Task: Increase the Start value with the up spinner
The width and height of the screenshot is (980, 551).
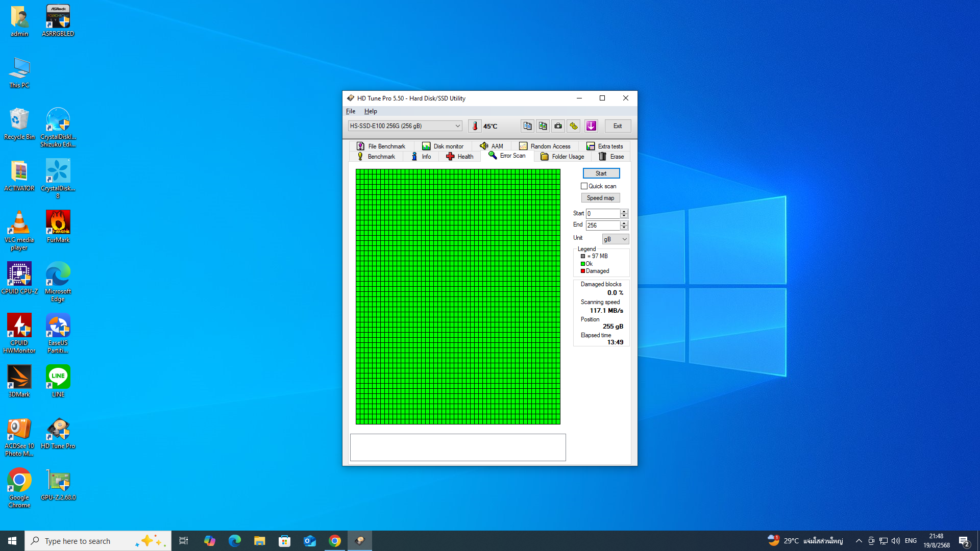Action: tap(624, 211)
